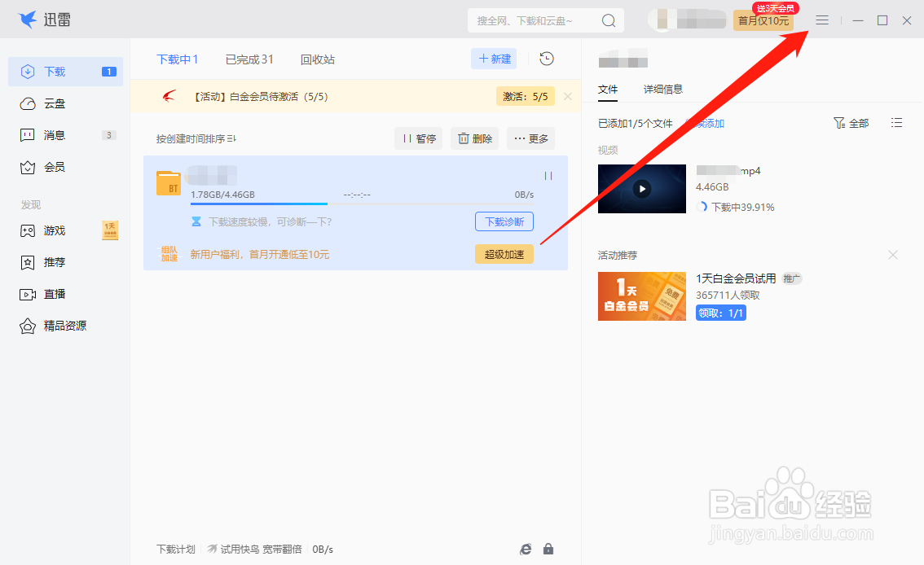Click the browser e icon in status bar
The width and height of the screenshot is (924, 565).
[x=526, y=549]
